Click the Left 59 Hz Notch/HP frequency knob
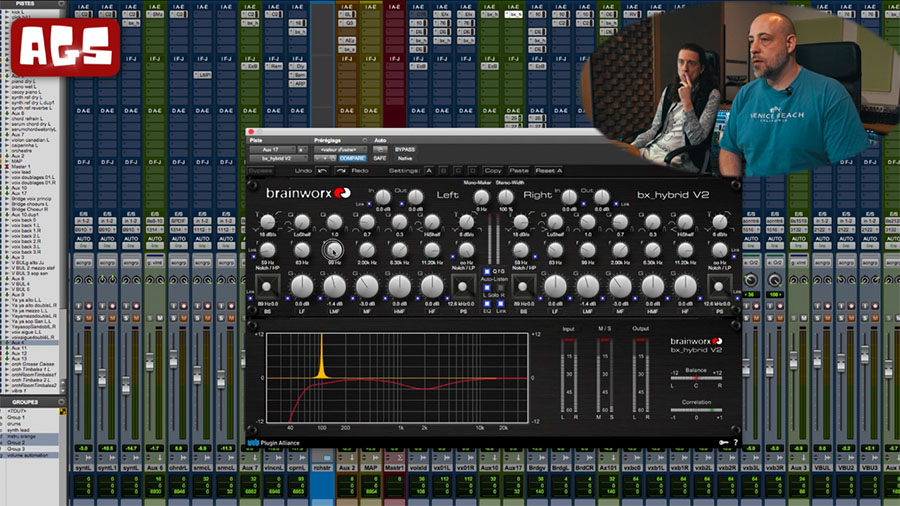 [x=267, y=250]
